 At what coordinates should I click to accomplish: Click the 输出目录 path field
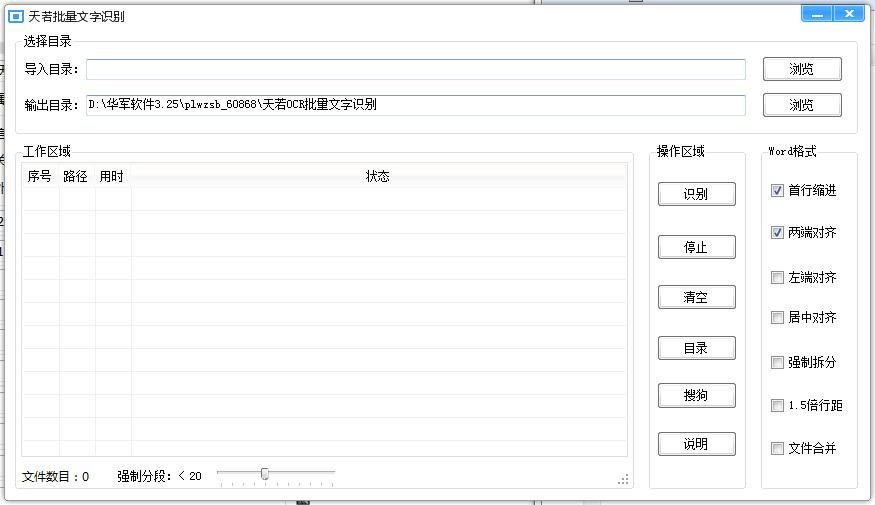tap(415, 105)
